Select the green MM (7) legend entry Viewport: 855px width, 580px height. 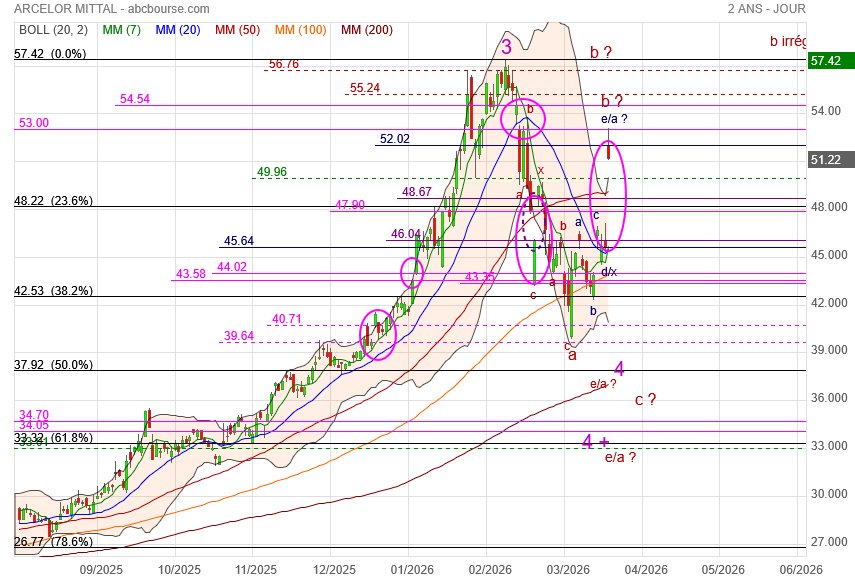click(122, 30)
